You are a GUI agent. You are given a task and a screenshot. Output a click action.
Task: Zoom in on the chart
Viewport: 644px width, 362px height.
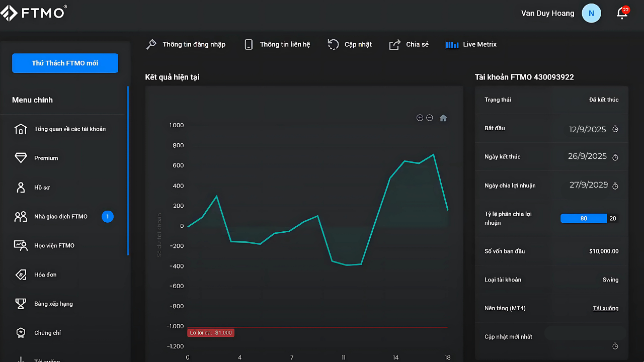click(x=420, y=118)
